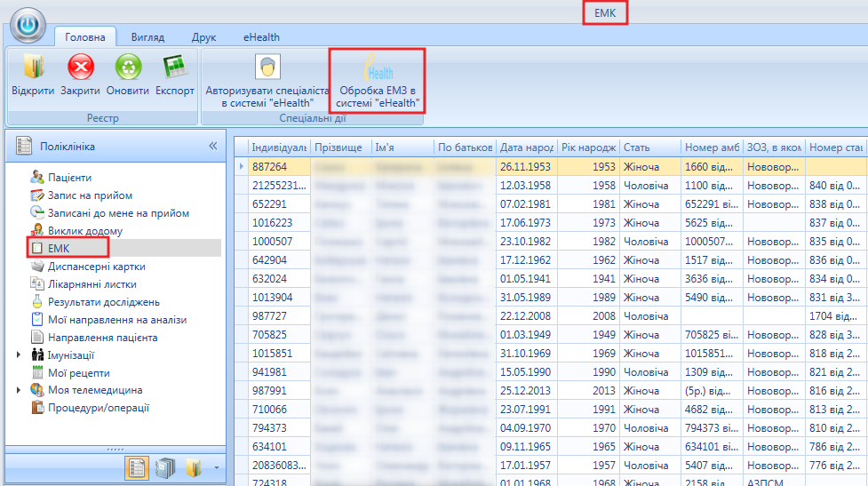Select Моя телемедицина tree item
This screenshot has width=868, height=486.
pyautogui.click(x=95, y=390)
